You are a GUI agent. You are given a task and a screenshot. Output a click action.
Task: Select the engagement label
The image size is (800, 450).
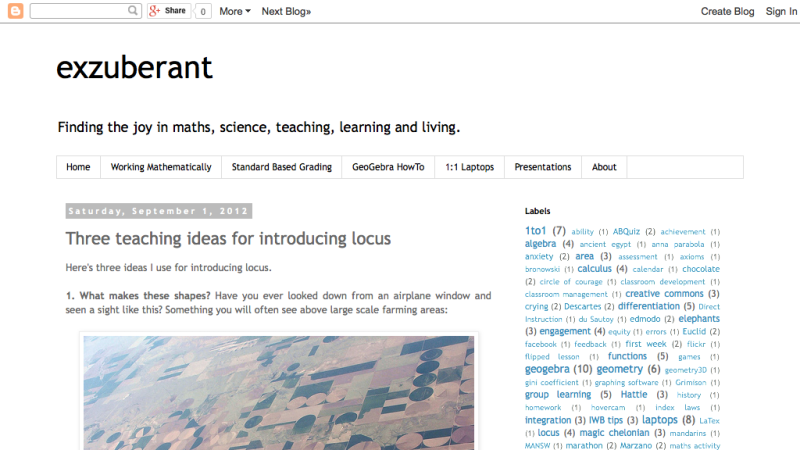pos(565,331)
